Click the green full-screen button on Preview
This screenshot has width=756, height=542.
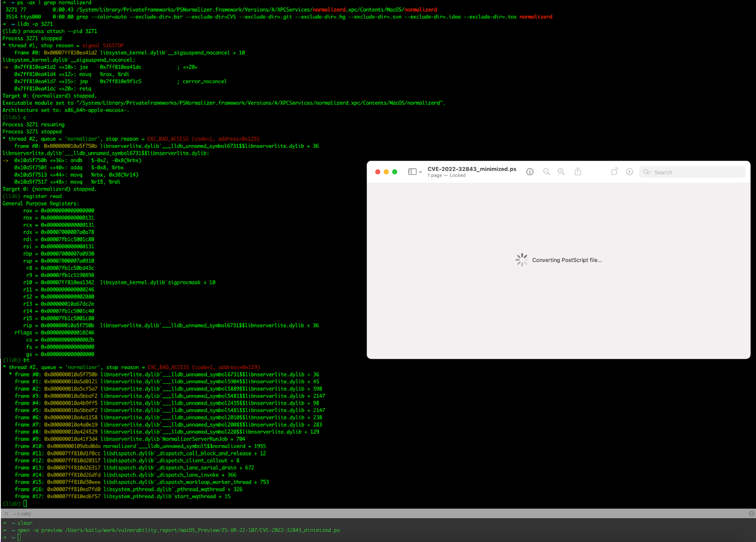point(395,172)
